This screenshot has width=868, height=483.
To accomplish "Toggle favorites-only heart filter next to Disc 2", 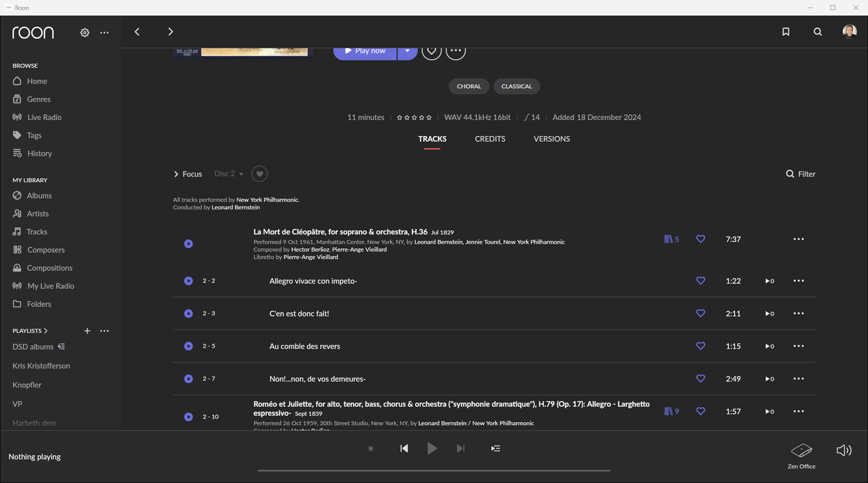I will [x=260, y=174].
